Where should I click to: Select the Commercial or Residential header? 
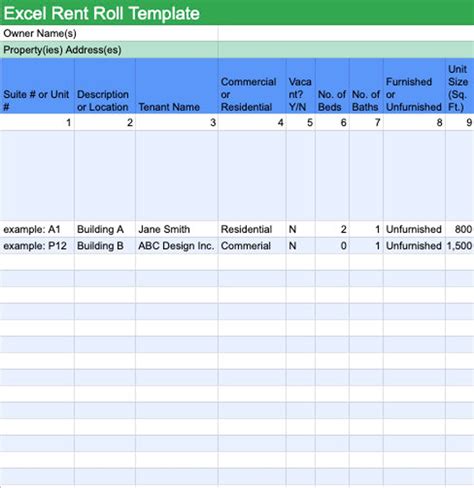[x=252, y=86]
